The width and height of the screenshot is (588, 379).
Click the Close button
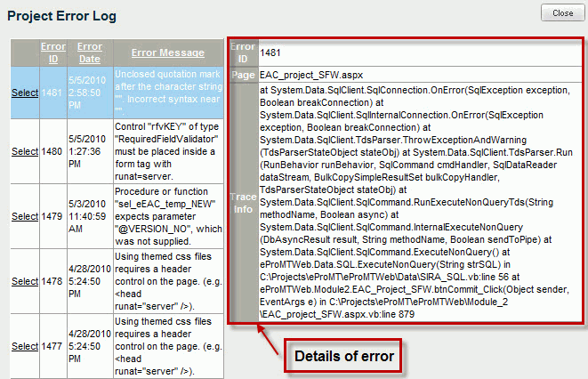point(562,13)
